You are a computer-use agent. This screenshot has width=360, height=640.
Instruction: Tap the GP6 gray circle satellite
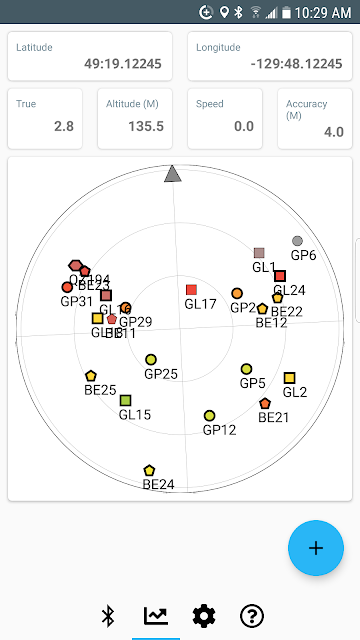(298, 241)
